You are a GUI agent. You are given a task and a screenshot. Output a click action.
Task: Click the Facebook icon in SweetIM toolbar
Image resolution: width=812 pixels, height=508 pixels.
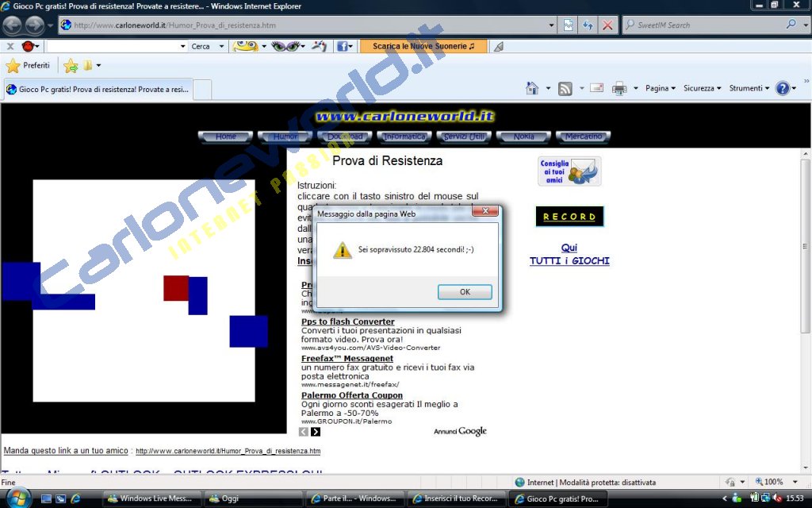pos(342,46)
